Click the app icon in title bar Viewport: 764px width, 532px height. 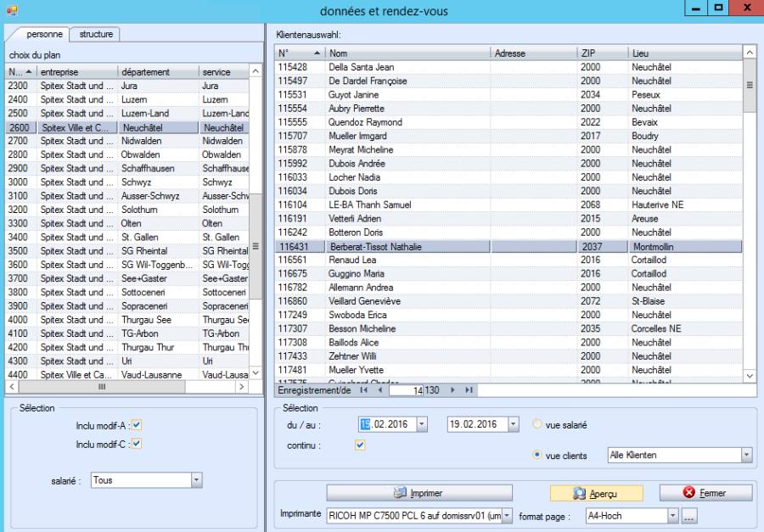coord(12,10)
